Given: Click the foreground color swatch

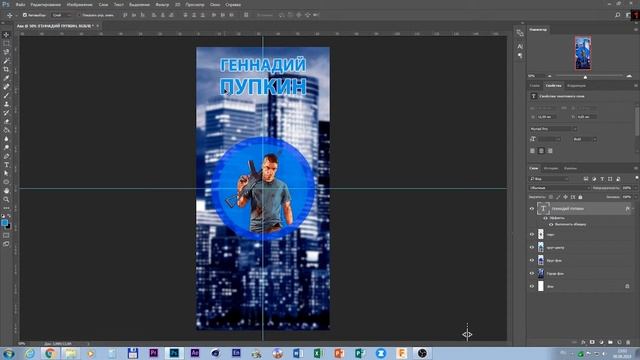Looking at the screenshot, I should [x=4, y=223].
